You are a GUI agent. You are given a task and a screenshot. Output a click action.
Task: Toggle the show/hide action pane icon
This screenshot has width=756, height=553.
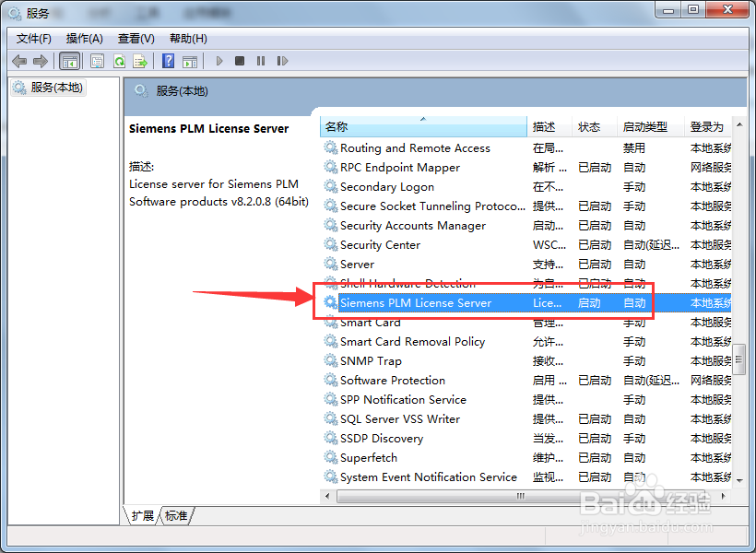pos(190,61)
